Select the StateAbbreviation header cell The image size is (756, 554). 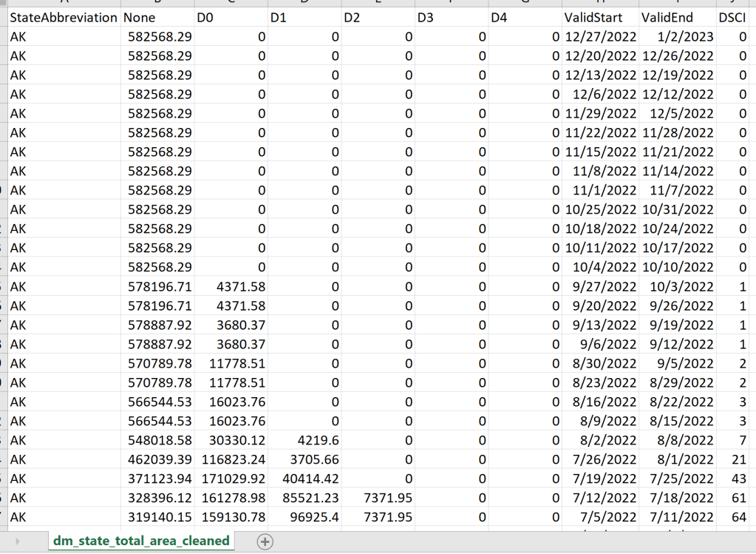point(64,17)
